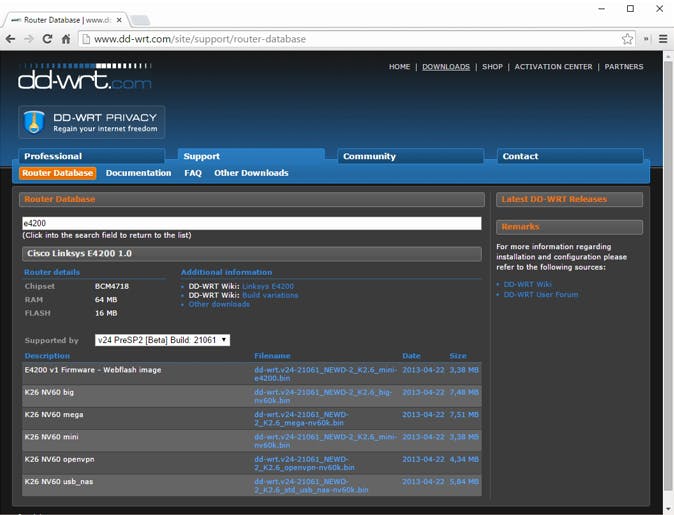Open the Other downloads link under Additional information
This screenshot has width=674, height=515.
219,304
